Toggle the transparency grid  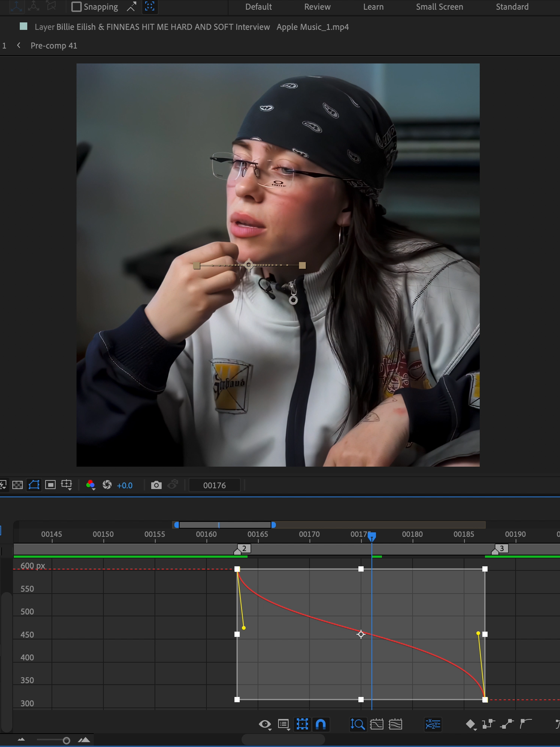coord(18,485)
